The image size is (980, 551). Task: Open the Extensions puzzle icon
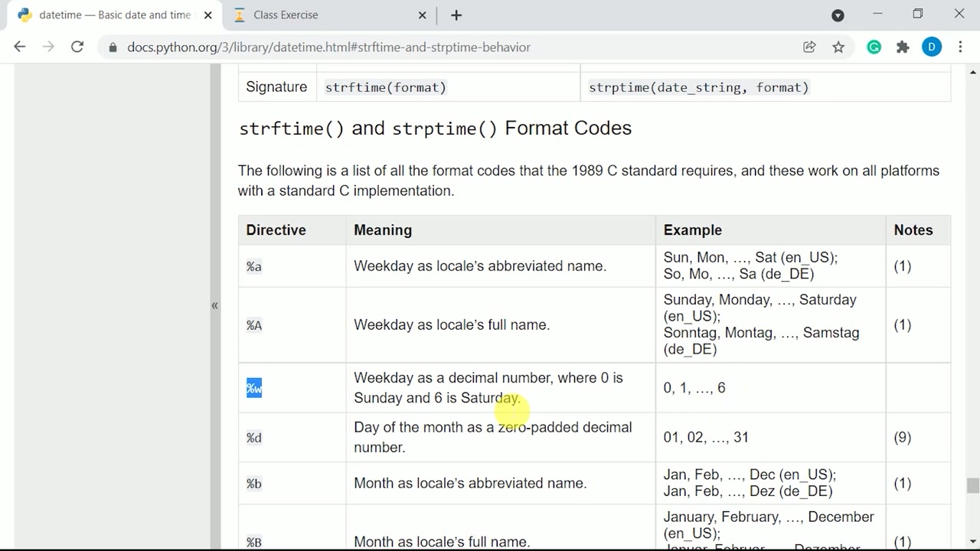pos(903,47)
